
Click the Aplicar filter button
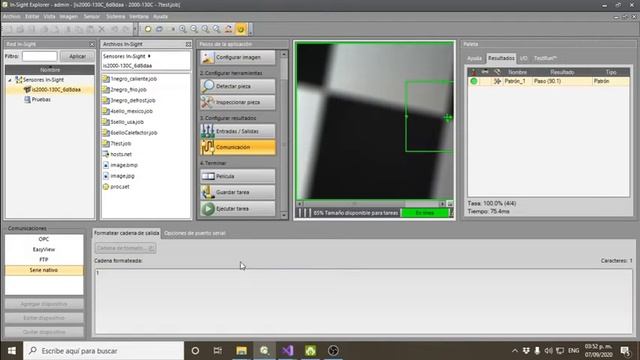[77, 56]
